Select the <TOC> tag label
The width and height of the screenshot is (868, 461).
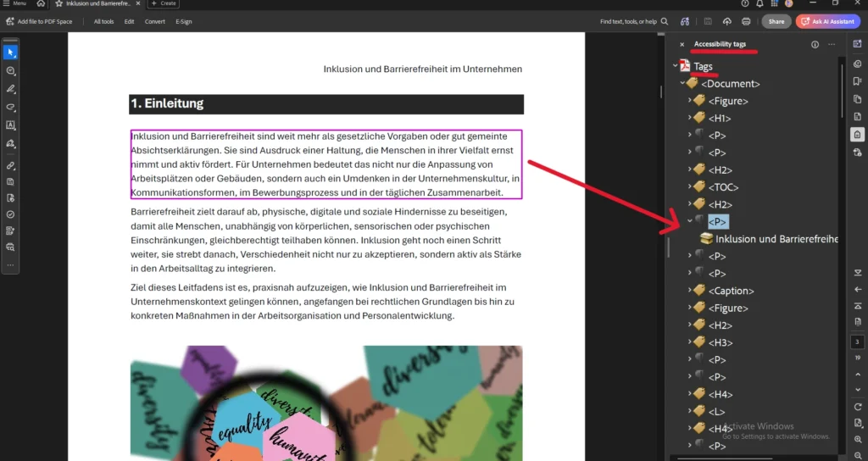tap(723, 187)
